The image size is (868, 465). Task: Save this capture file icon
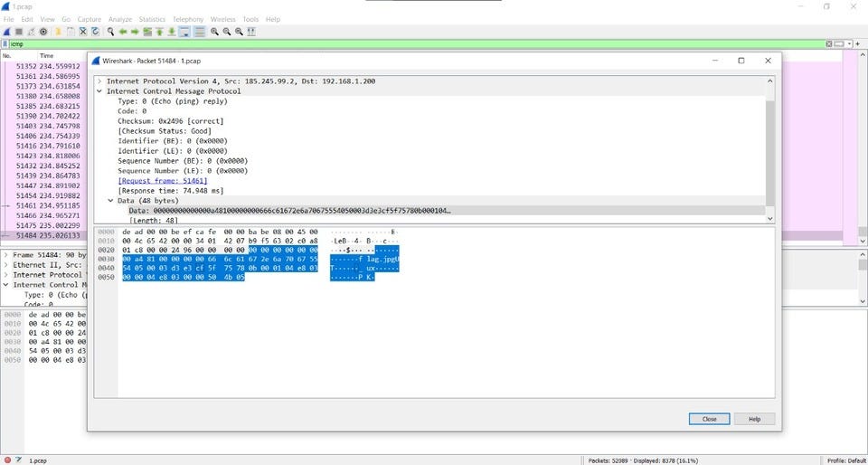point(71,32)
